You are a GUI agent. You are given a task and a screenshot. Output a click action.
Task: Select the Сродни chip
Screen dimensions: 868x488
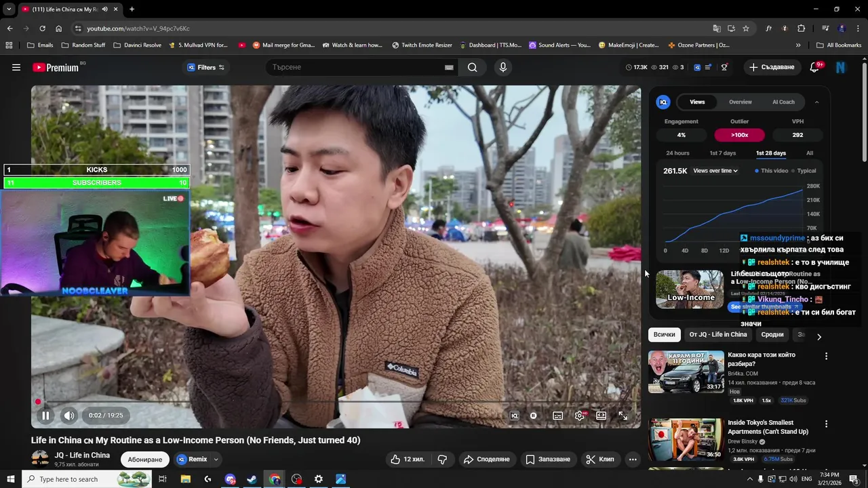tap(772, 334)
